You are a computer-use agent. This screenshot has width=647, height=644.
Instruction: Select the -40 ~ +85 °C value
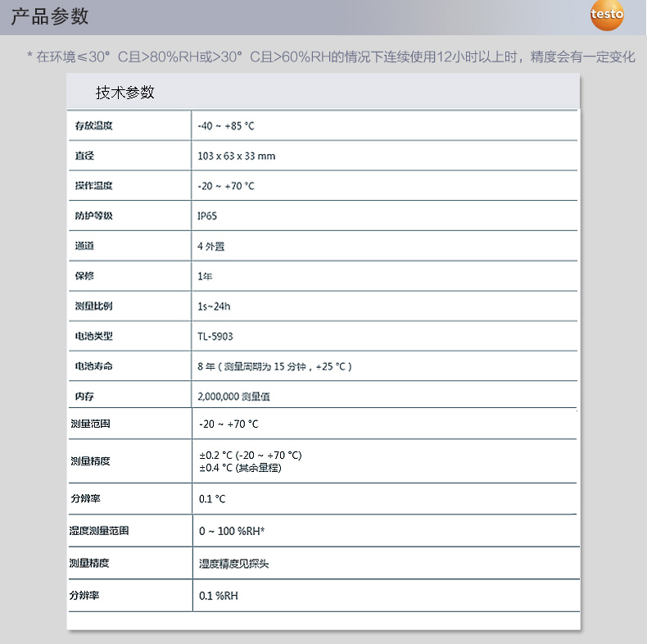[x=226, y=126]
